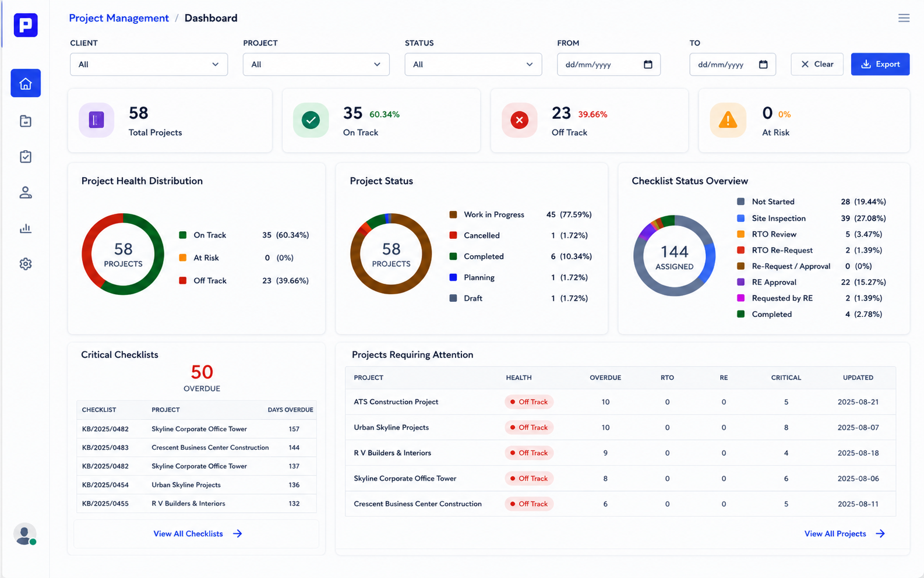The width and height of the screenshot is (924, 578).
Task: Open the Home dashboard sidebar icon
Action: coord(26,83)
